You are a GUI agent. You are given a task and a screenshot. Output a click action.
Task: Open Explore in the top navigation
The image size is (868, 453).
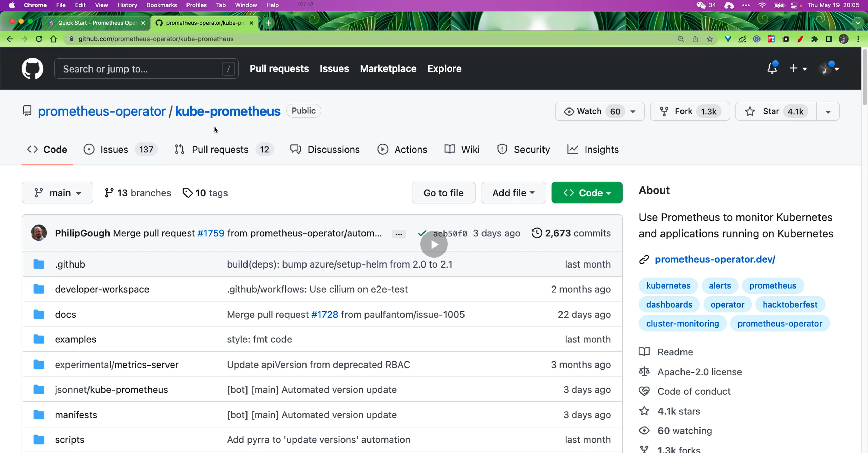tap(444, 68)
